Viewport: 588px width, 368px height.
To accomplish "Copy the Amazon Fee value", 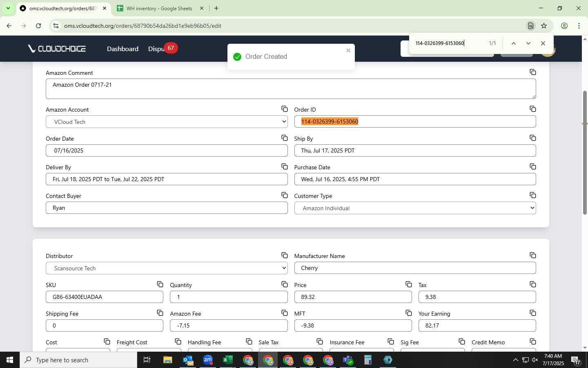I will click(x=285, y=313).
